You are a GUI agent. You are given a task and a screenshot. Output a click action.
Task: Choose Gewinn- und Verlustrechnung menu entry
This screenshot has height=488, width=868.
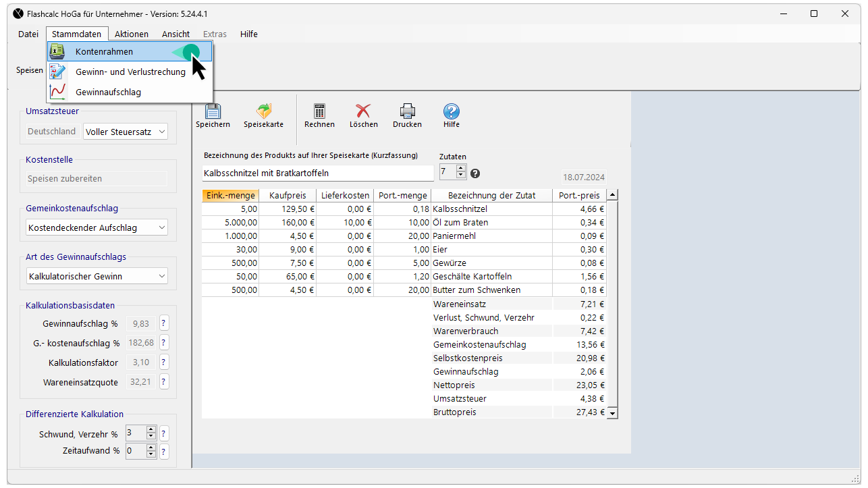coord(130,72)
